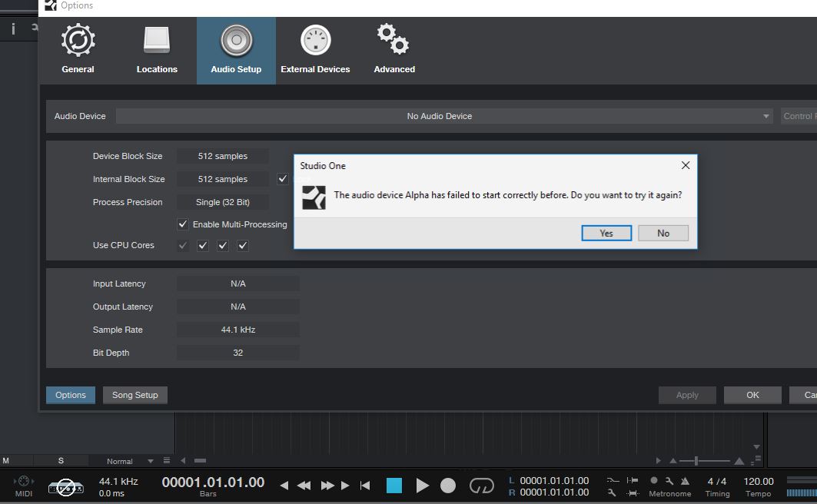Click the left scroll arrow by track list

tap(183, 461)
